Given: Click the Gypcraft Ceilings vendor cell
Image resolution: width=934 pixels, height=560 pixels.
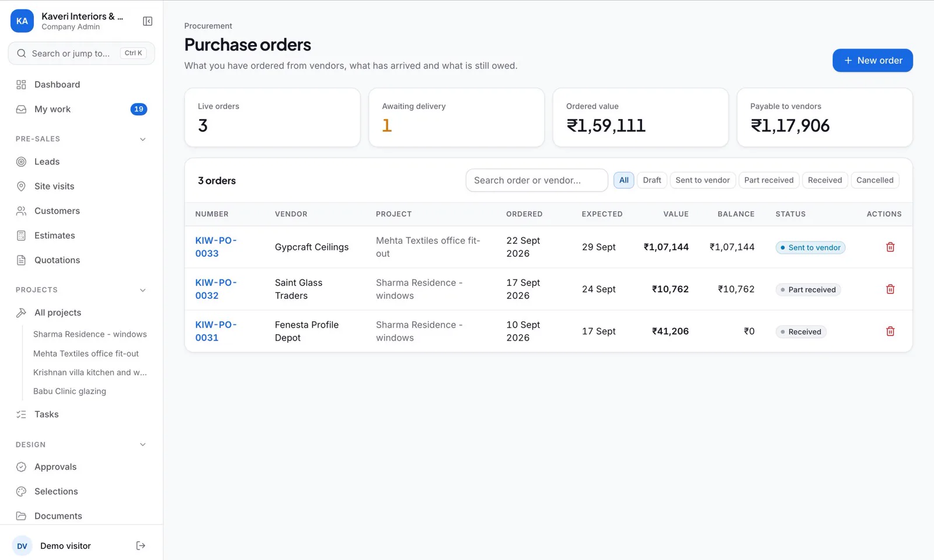Looking at the screenshot, I should pyautogui.click(x=312, y=247).
